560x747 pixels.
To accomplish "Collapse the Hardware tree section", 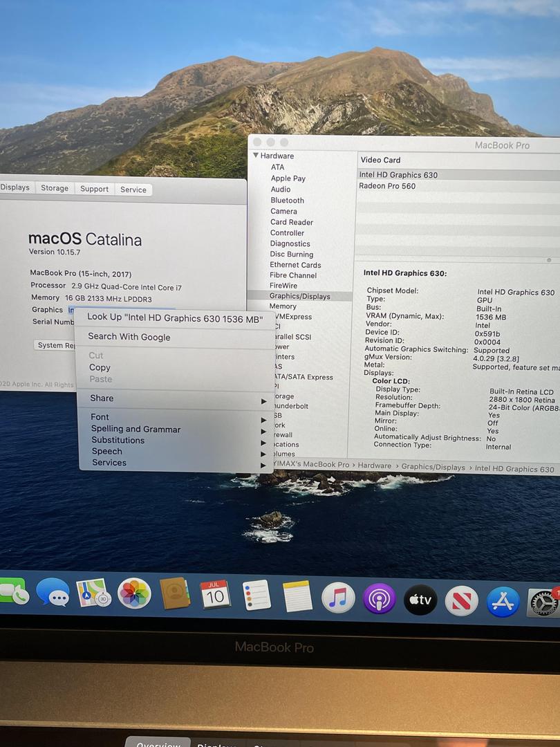I will [256, 156].
